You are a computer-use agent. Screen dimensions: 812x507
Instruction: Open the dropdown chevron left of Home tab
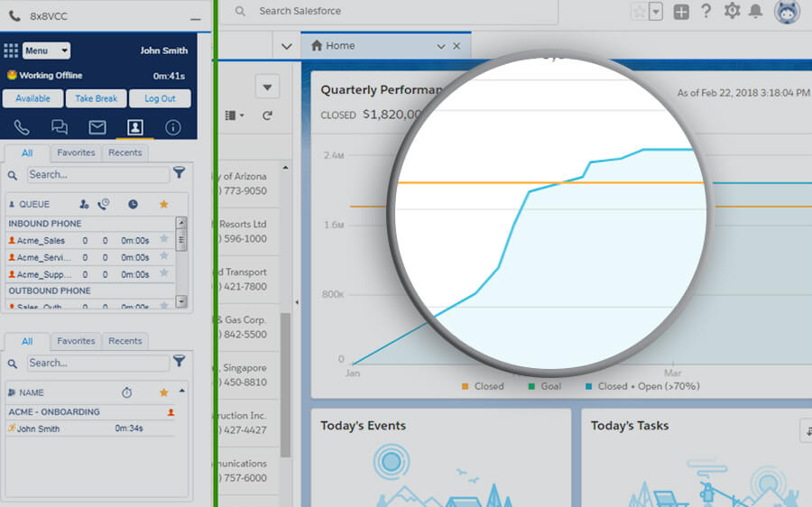(286, 47)
